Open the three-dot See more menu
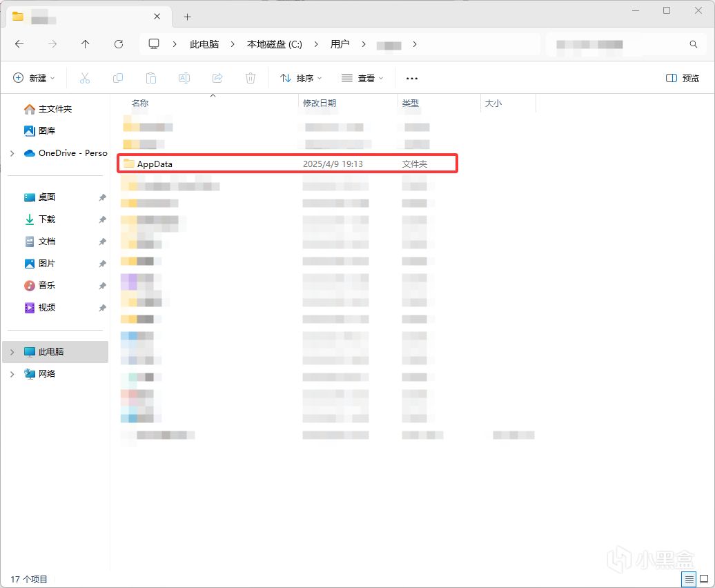715x588 pixels. 412,79
